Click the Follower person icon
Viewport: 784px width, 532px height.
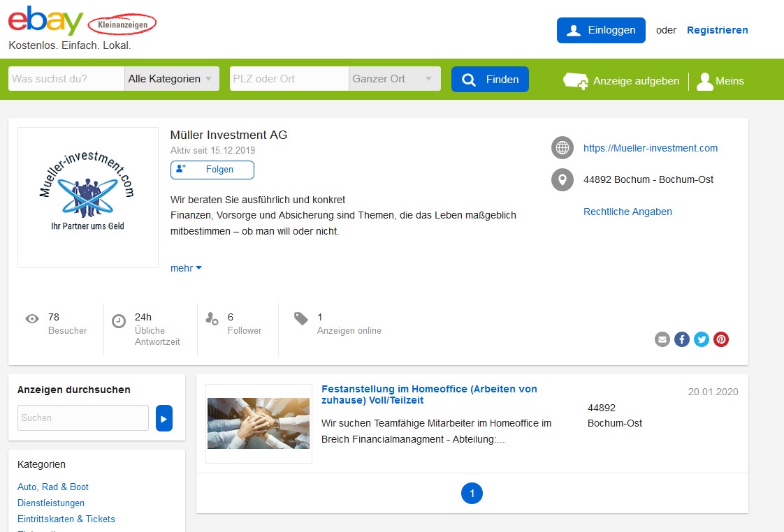[212, 318]
